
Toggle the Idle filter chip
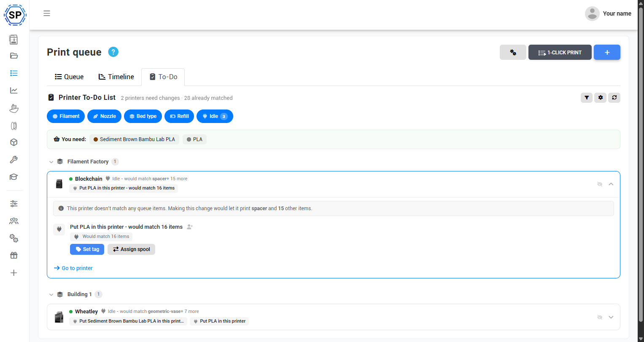coord(215,116)
